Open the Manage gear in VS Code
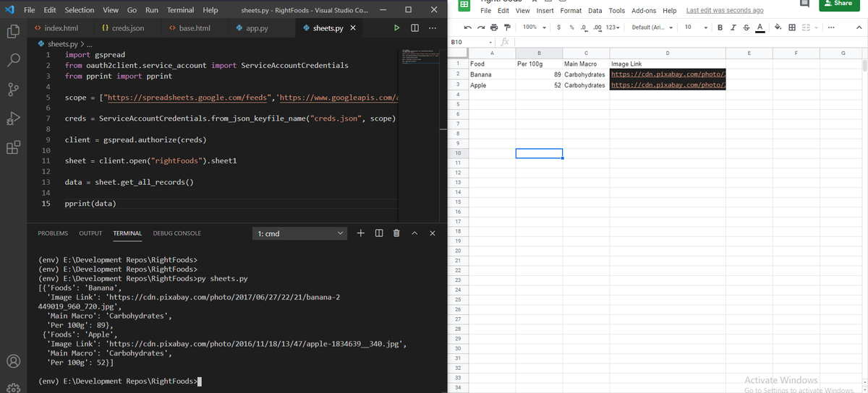 click(x=13, y=387)
